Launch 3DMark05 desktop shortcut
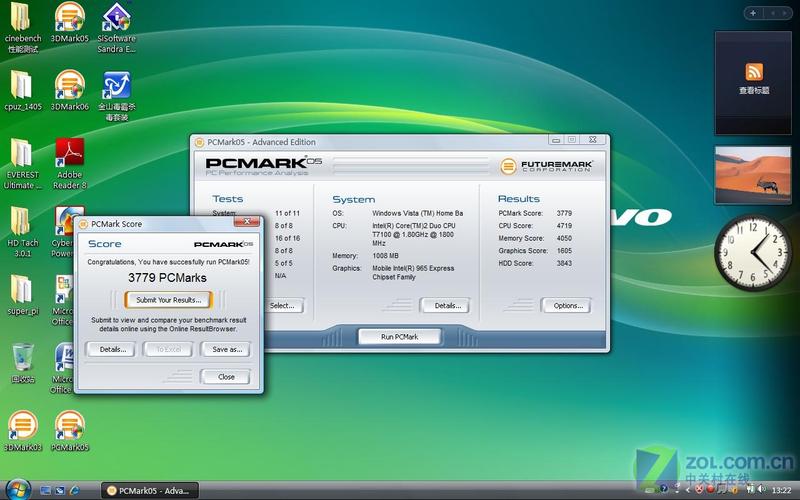The height and width of the screenshot is (500, 800). [x=69, y=23]
